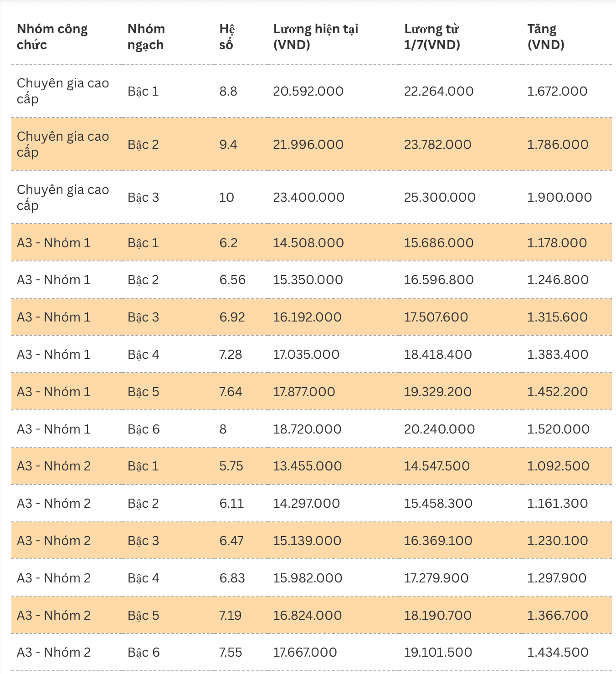
Task: Select salary cell 20.592.000
Action: point(308,91)
